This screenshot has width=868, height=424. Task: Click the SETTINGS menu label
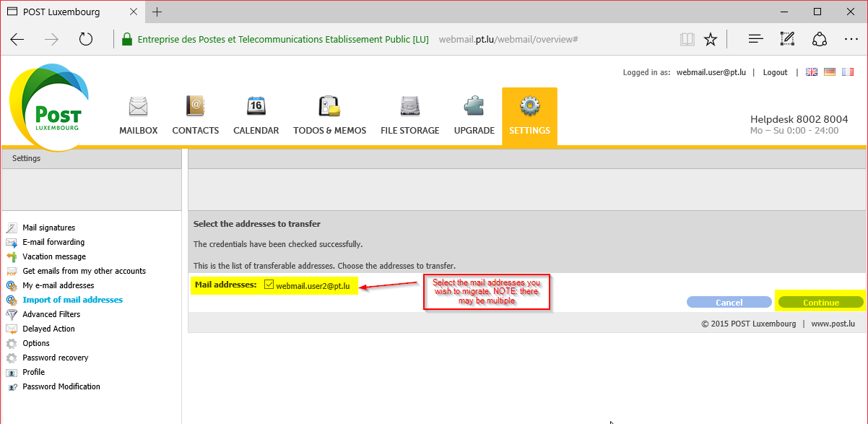point(529,131)
